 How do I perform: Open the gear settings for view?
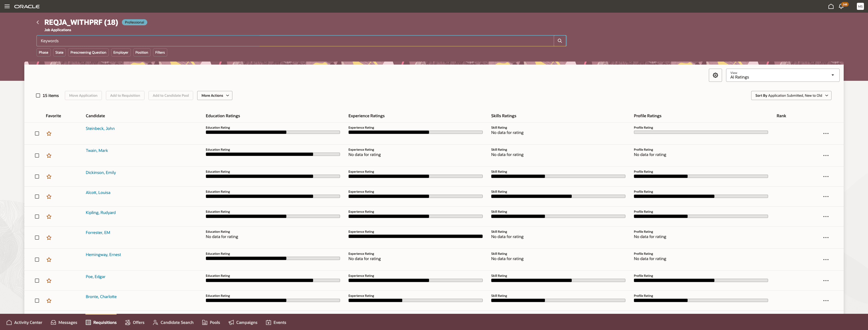click(x=715, y=75)
